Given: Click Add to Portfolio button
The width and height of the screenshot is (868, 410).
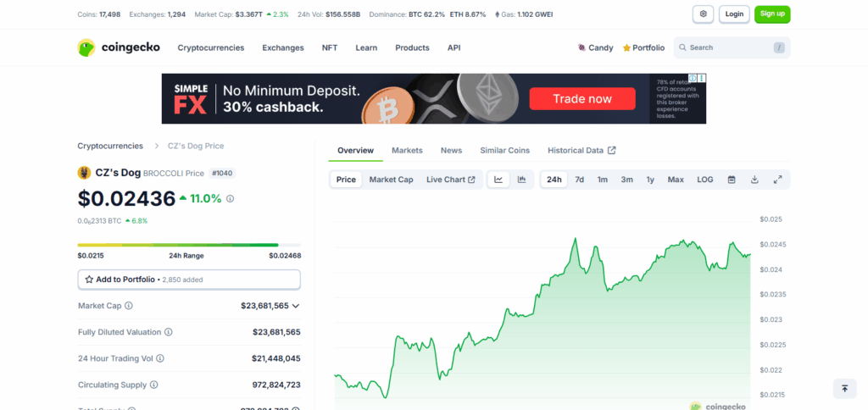Looking at the screenshot, I should [x=189, y=280].
